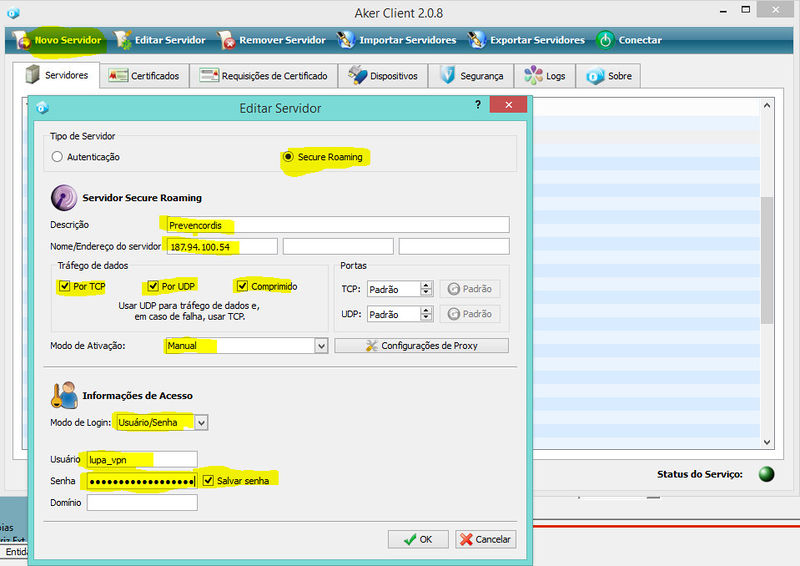Minimize the Aker Client window

(723, 11)
